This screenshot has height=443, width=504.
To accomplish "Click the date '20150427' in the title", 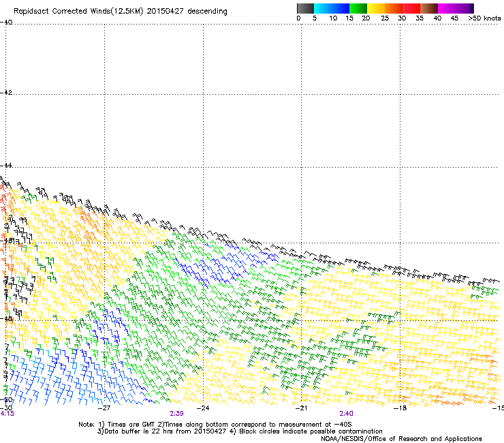I will tap(166, 11).
